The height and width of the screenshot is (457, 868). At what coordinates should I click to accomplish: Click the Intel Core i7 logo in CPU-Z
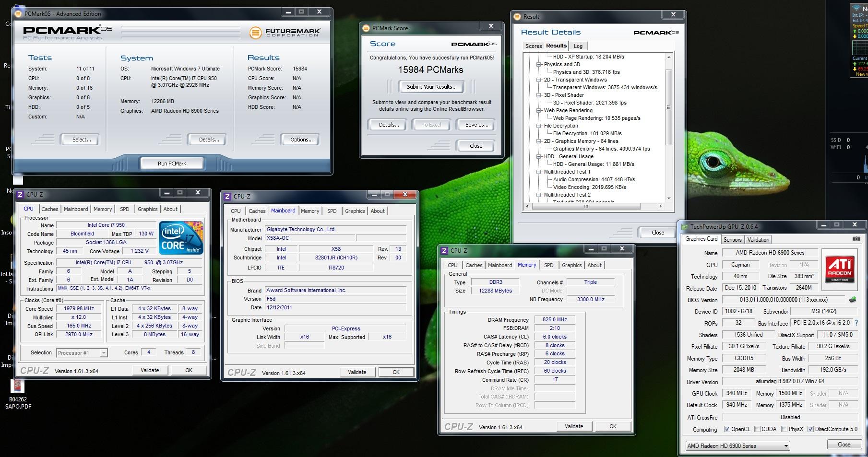click(181, 238)
